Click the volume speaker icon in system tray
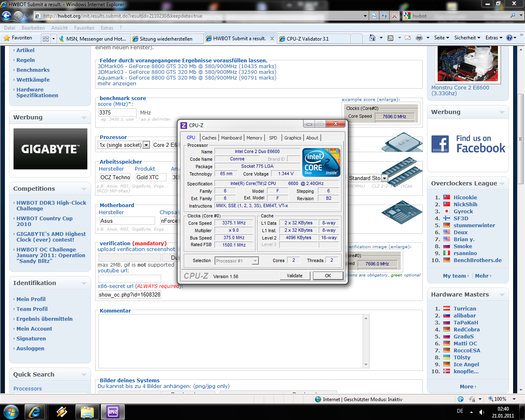The height and width of the screenshot is (420, 525). tap(482, 412)
